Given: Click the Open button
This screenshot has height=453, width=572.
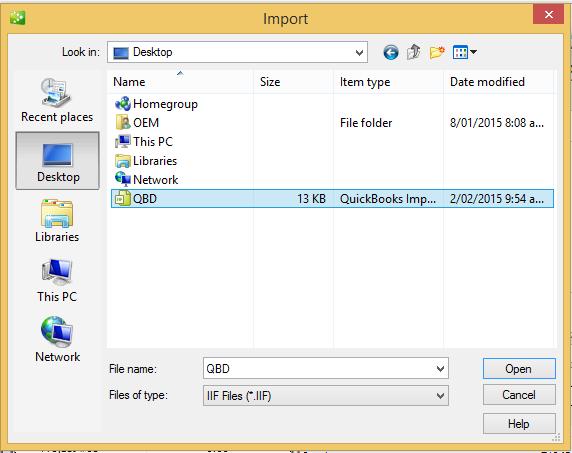Looking at the screenshot, I should tap(519, 369).
